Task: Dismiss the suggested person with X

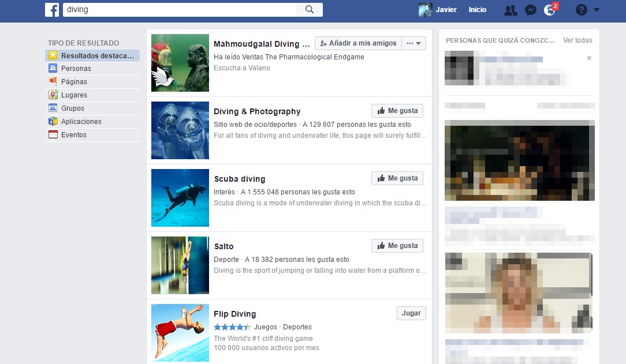Action: click(x=589, y=58)
